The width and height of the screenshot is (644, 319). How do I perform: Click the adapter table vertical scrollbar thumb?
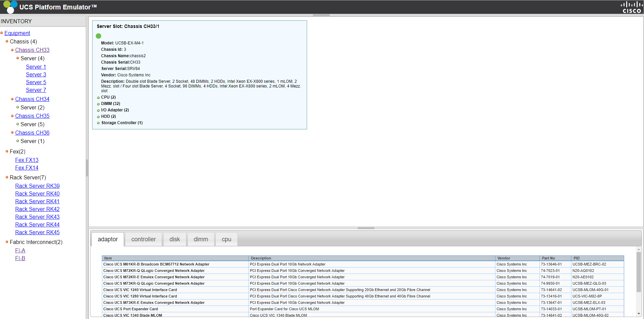point(639,272)
